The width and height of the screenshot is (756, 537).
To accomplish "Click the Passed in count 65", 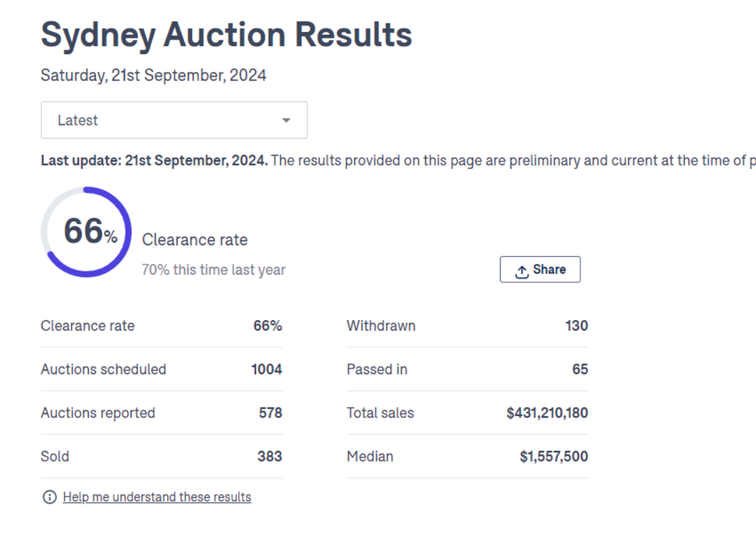I will pos(580,369).
